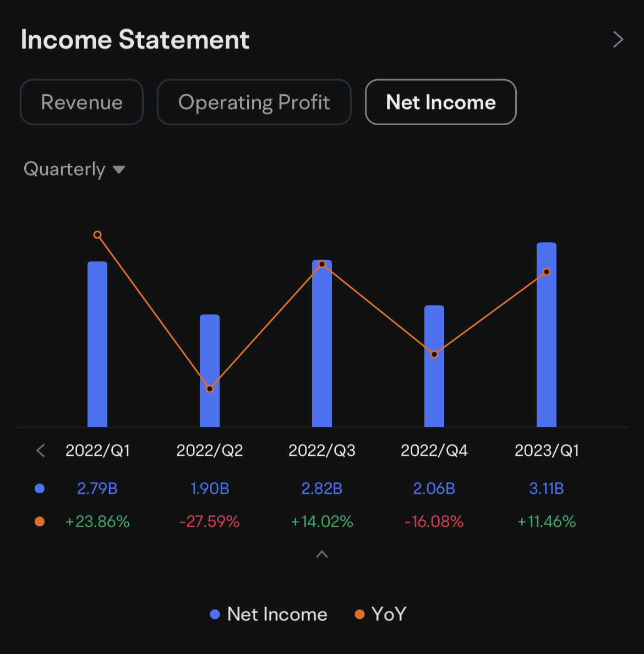
Task: Click the 2022/Q4 YoY line point
Action: tap(434, 355)
